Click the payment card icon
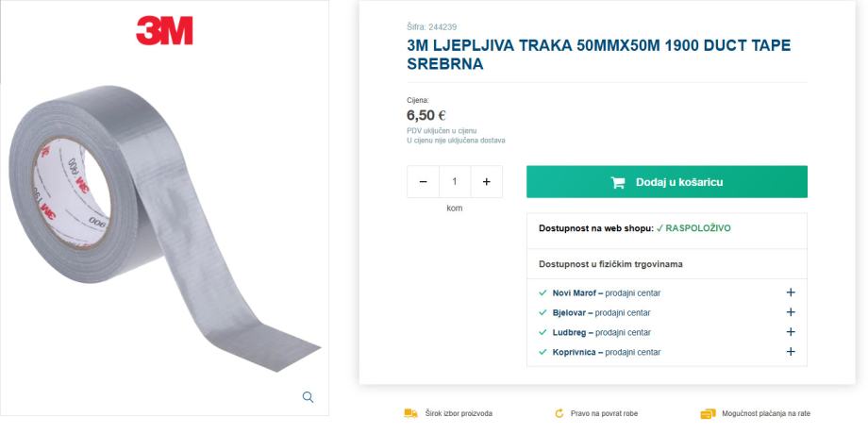 tap(708, 413)
